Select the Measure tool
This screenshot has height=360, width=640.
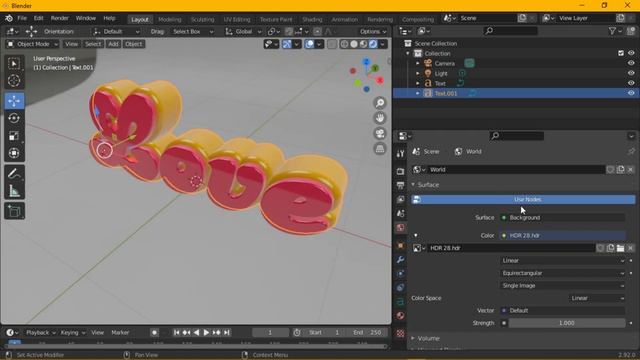point(14,191)
